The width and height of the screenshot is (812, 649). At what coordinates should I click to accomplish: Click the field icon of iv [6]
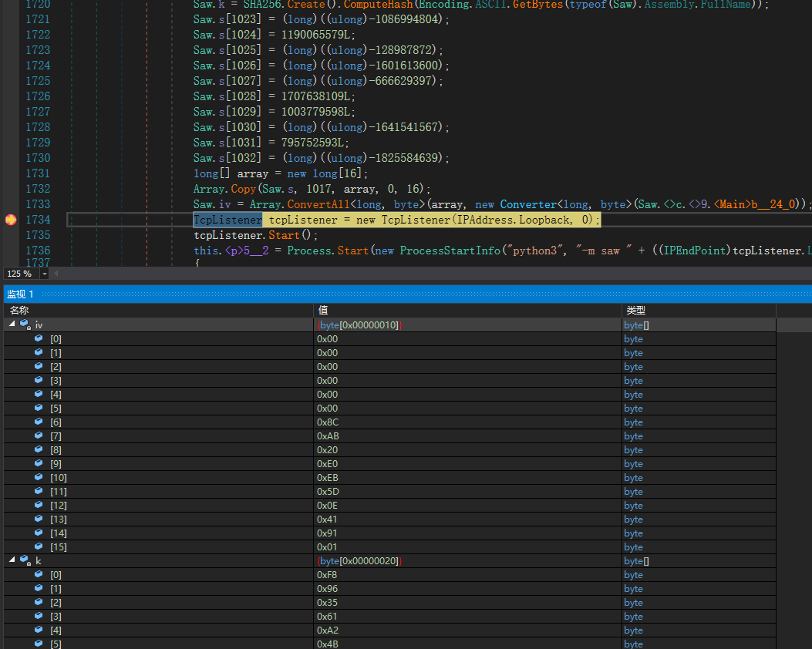(39, 422)
